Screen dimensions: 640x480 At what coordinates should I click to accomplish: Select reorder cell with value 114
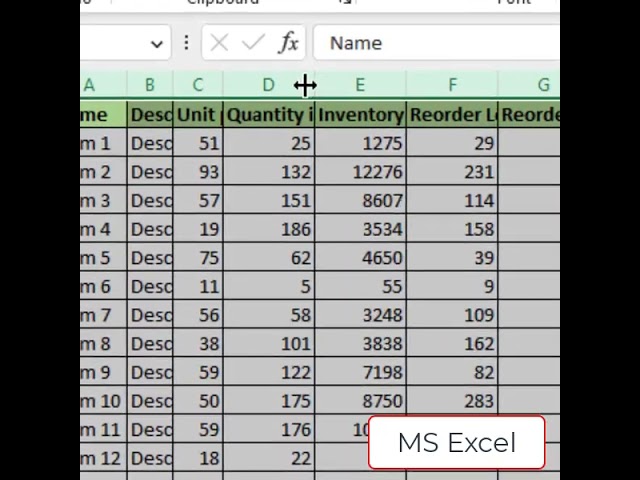click(x=452, y=200)
